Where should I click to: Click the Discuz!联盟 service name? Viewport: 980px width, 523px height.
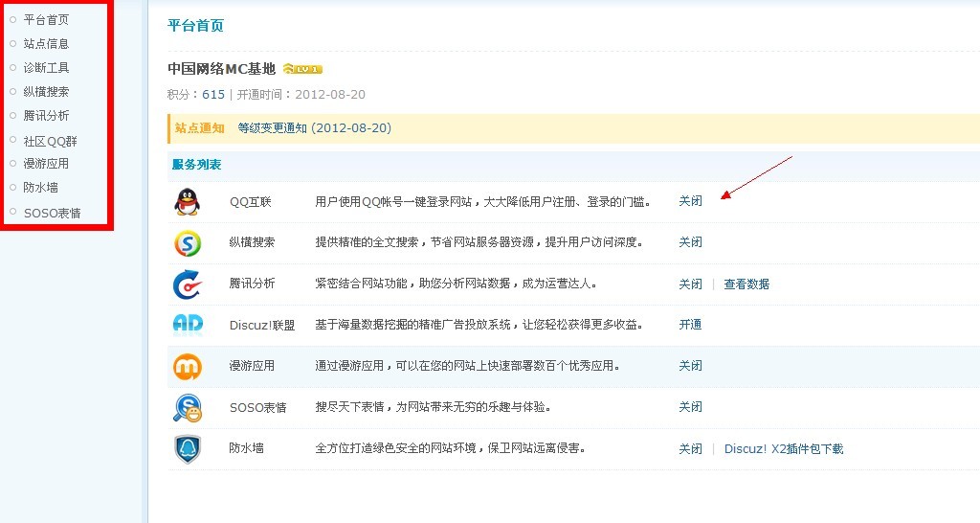click(x=262, y=326)
